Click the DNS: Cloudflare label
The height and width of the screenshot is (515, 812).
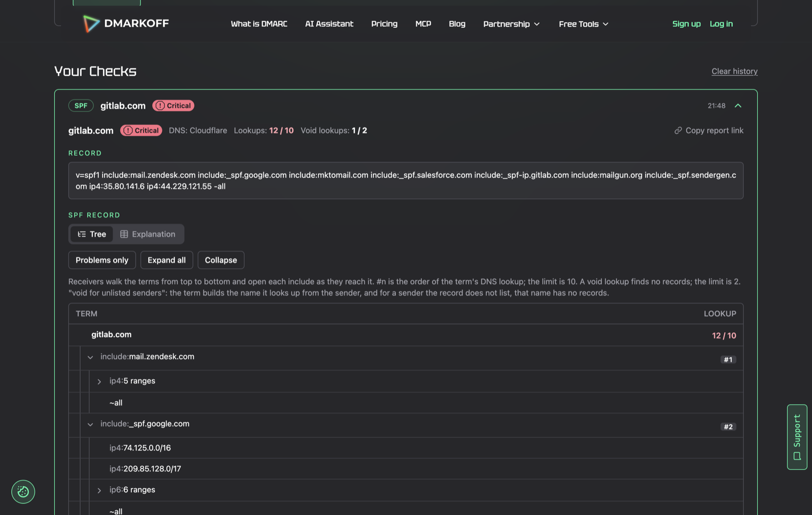coord(198,131)
